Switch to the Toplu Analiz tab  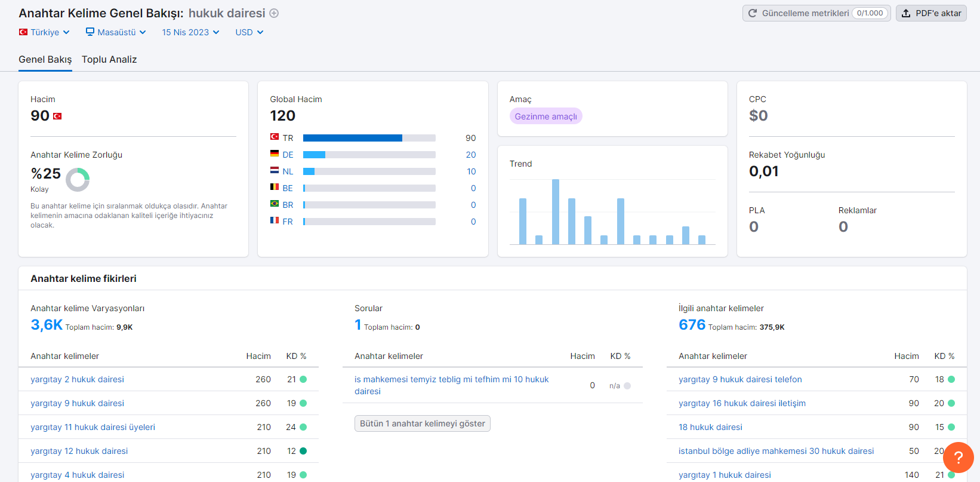point(109,59)
